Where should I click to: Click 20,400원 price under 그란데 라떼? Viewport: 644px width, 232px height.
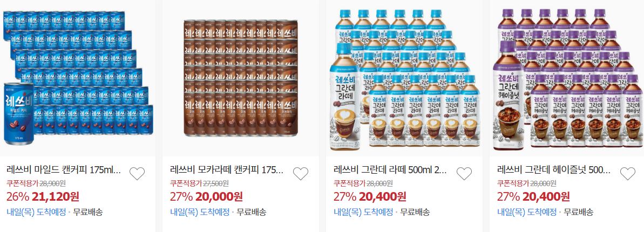click(382, 197)
